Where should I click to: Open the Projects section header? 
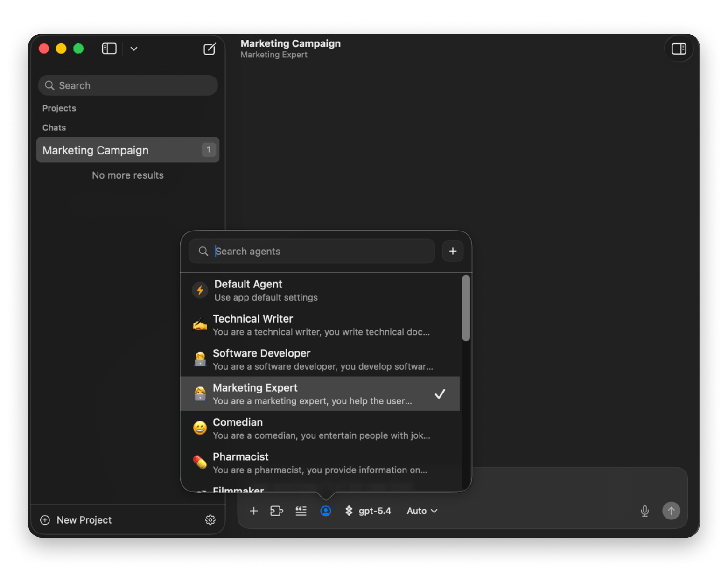59,108
